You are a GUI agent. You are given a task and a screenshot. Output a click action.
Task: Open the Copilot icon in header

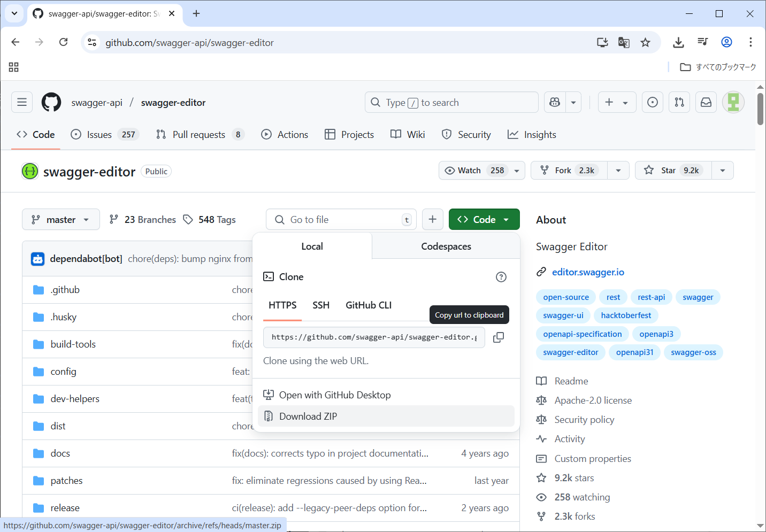point(555,102)
